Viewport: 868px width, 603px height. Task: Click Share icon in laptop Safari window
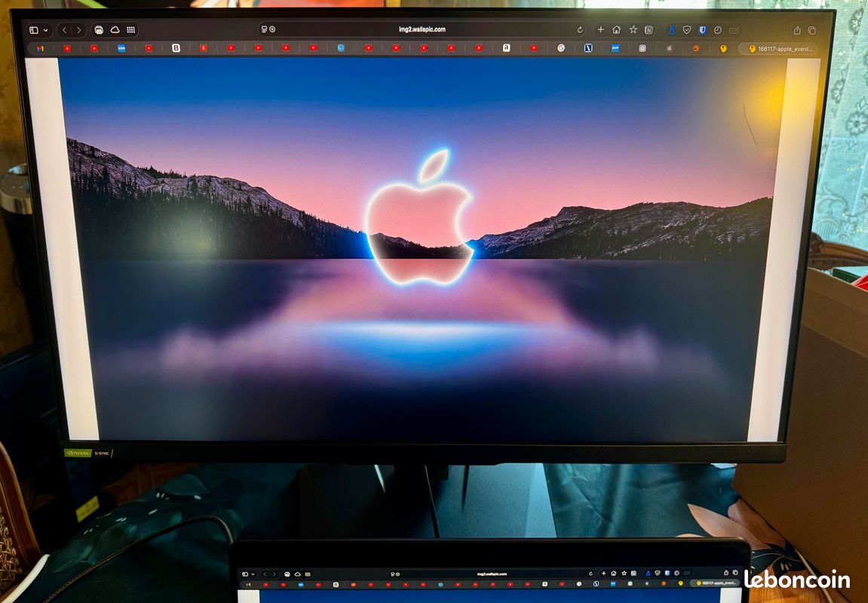[x=725, y=573]
